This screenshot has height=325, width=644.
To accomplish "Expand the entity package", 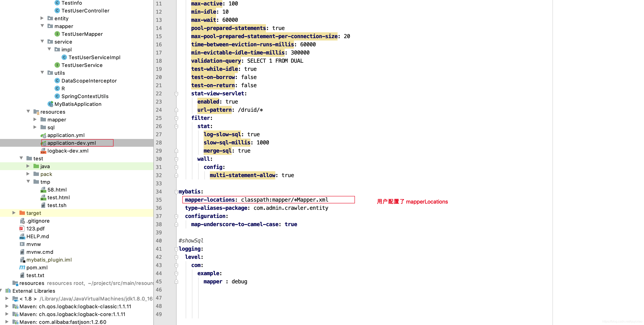I will pos(42,18).
